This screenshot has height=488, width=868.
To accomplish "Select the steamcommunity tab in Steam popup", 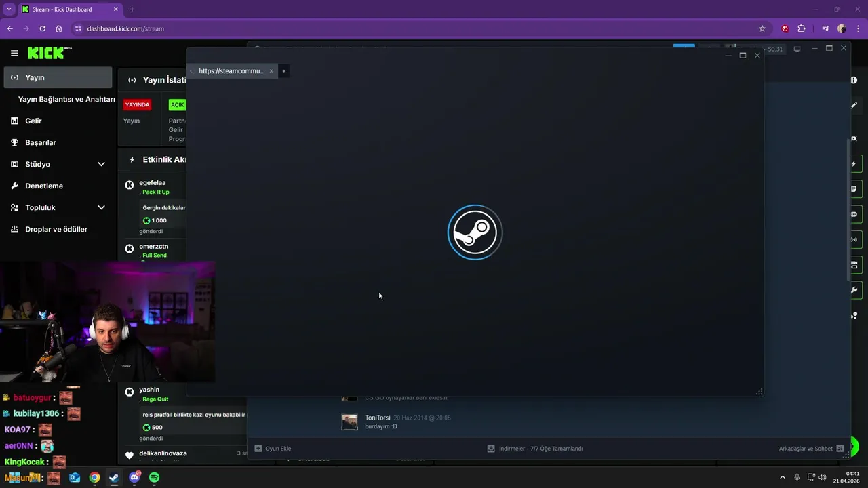I will (x=232, y=71).
